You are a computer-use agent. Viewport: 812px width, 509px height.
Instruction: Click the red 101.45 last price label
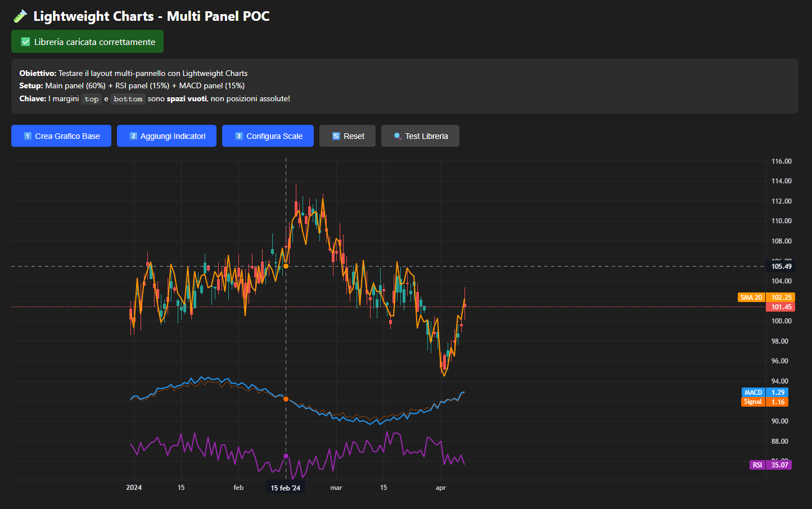point(781,307)
